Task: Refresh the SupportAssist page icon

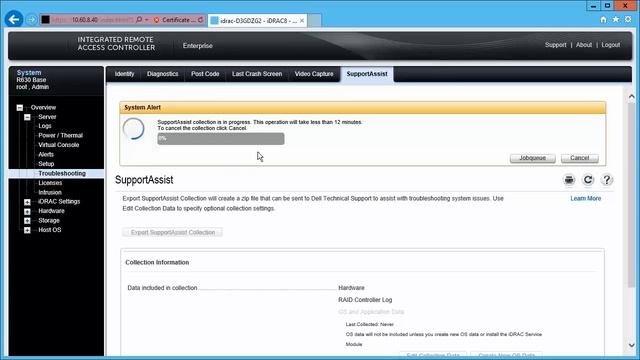Action: click(588, 180)
